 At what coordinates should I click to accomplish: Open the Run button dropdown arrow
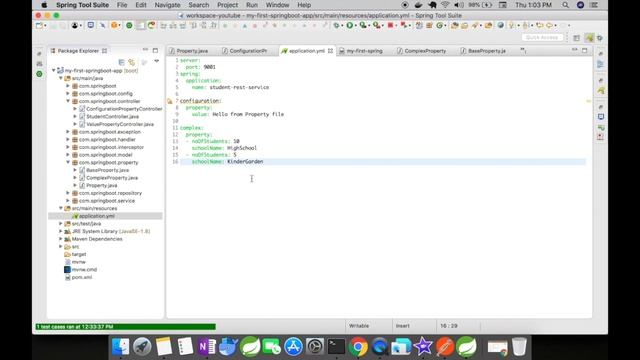(x=356, y=26)
